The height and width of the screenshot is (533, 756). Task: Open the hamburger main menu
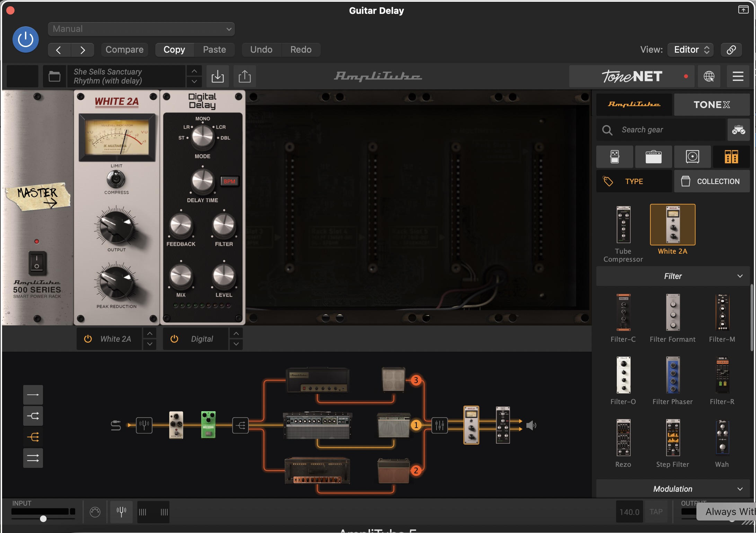(738, 76)
